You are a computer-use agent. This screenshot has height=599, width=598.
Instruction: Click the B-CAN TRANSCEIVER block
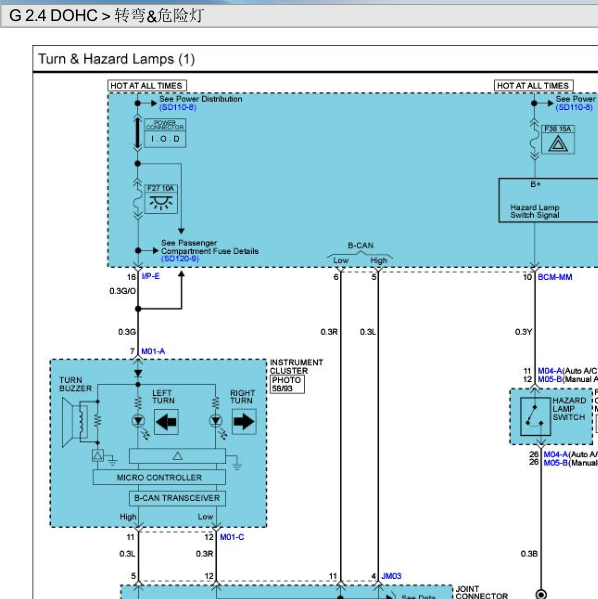pyautogui.click(x=177, y=498)
